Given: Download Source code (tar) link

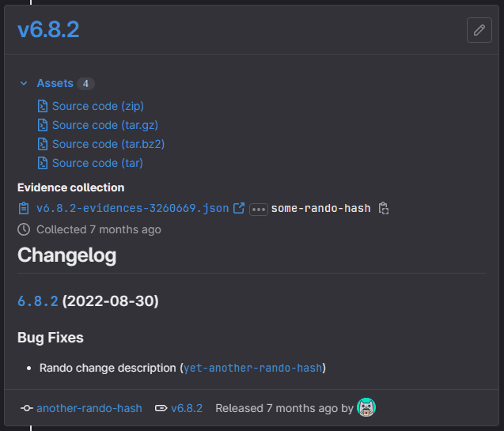Looking at the screenshot, I should [x=97, y=163].
